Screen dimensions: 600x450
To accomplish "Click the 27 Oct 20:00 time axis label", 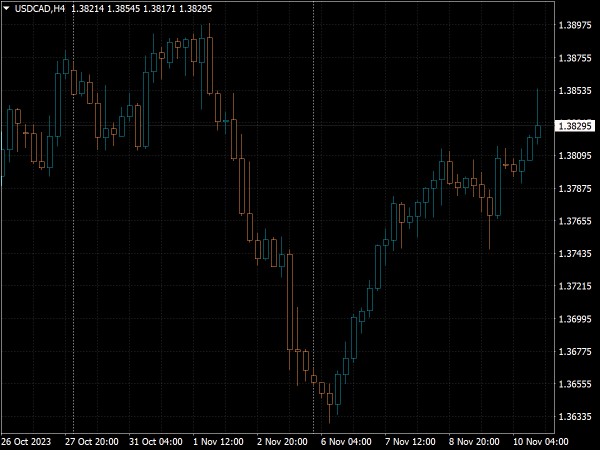I will pos(92,442).
